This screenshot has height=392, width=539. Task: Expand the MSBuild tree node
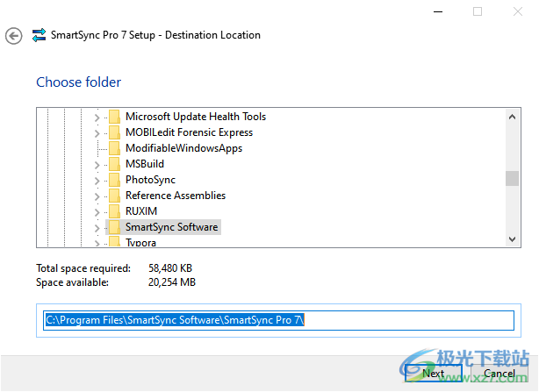coord(97,165)
